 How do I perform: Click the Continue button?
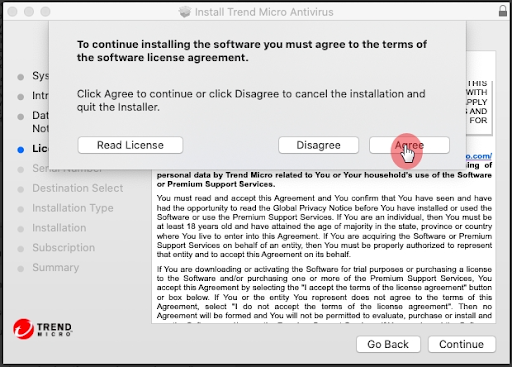point(462,344)
